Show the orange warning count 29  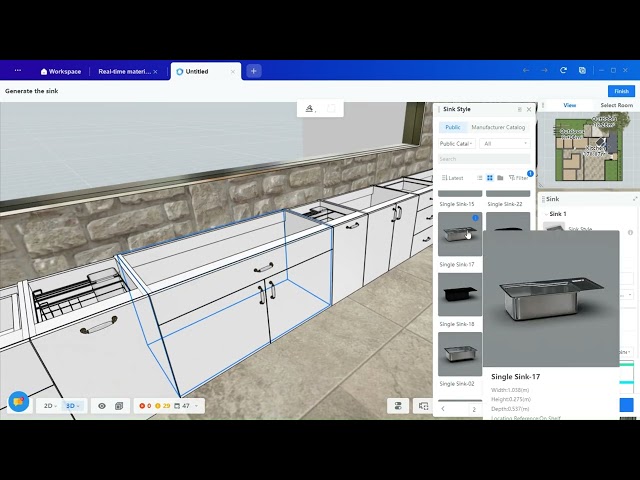[x=163, y=406]
